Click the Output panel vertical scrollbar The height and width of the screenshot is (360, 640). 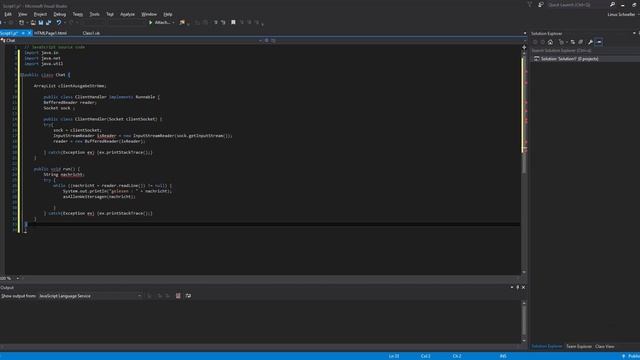[524, 322]
